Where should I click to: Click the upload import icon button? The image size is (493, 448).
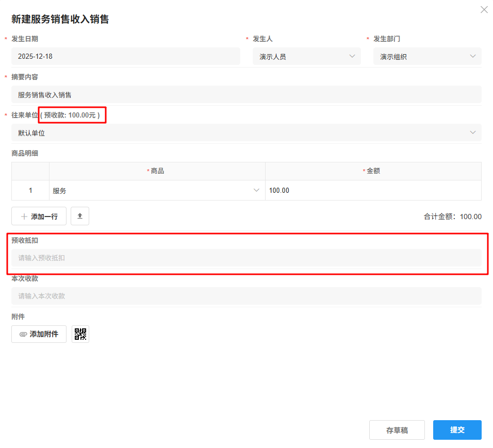[80, 216]
